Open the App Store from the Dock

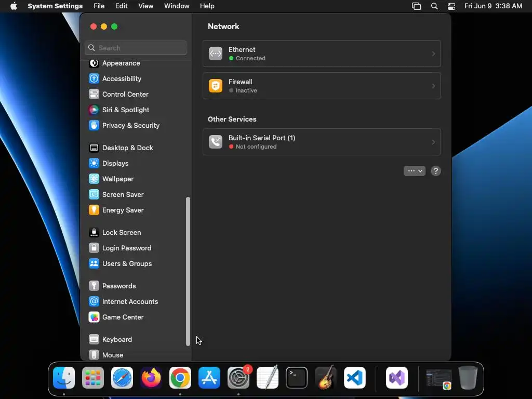[x=209, y=378]
